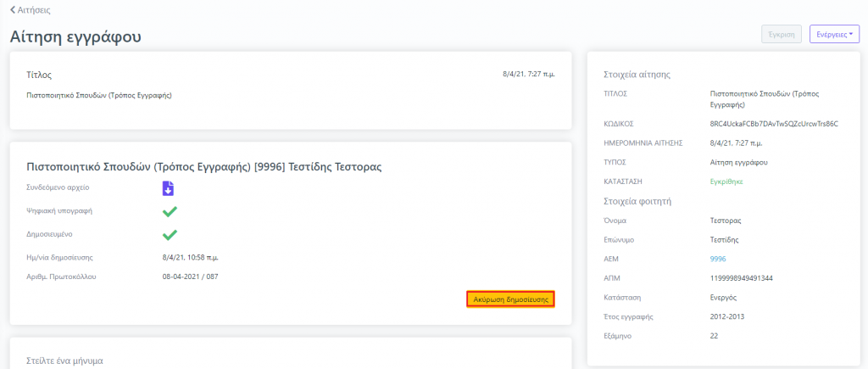Image resolution: width=868 pixels, height=369 pixels.
Task: Click the Στείλτε ένα μήνυμα heading
Action: tap(64, 361)
